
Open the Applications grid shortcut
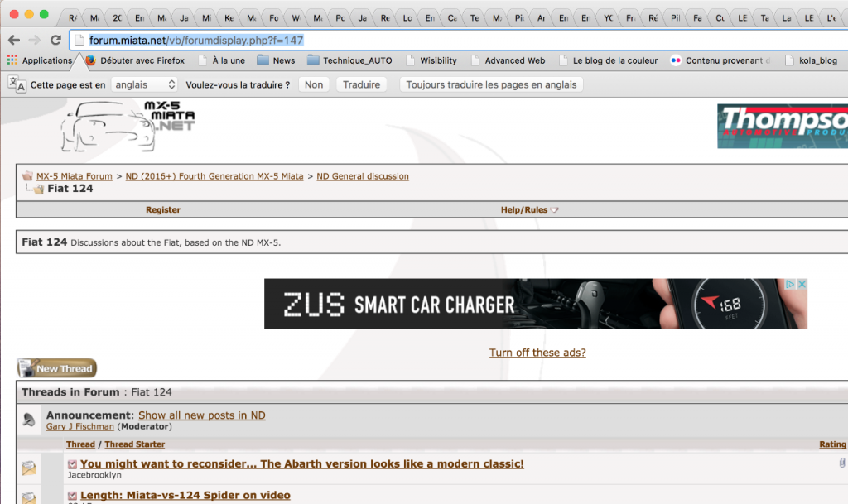[x=39, y=60]
